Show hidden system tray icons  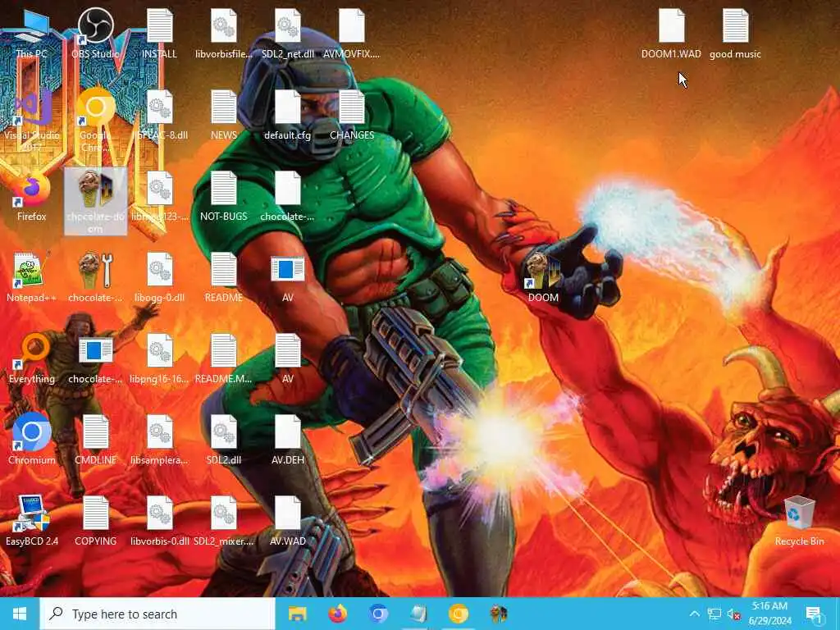pos(694,614)
